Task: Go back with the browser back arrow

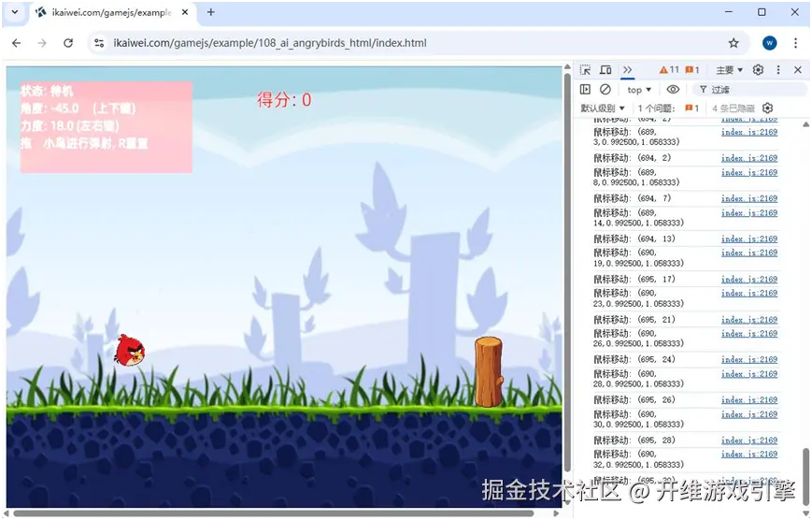Action: (x=17, y=43)
